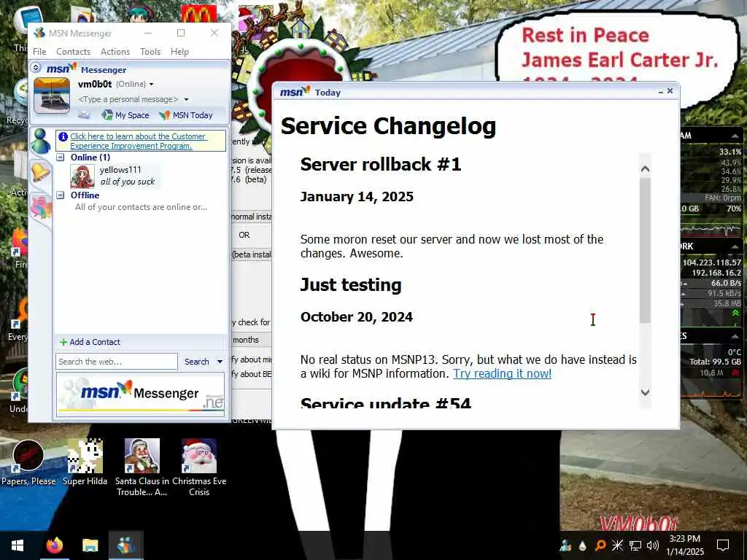747x560 pixels.
Task: Open File Explorer from the taskbar
Action: 90,545
